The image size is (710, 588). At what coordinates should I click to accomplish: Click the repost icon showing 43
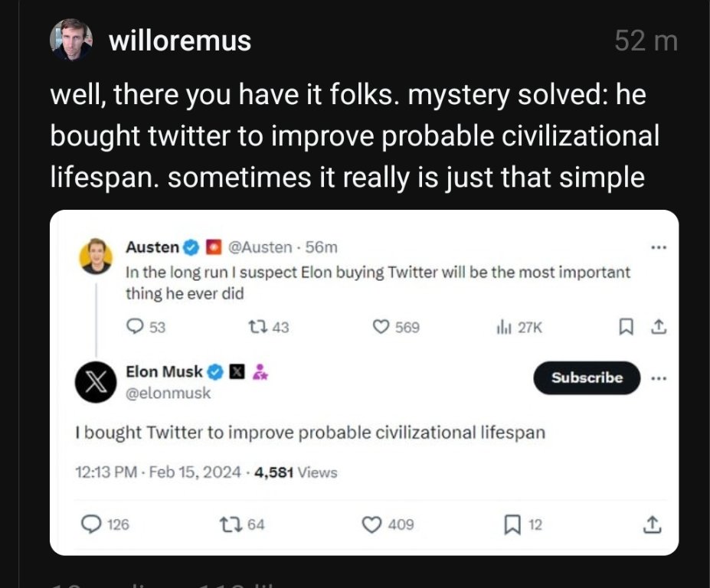coord(257,327)
